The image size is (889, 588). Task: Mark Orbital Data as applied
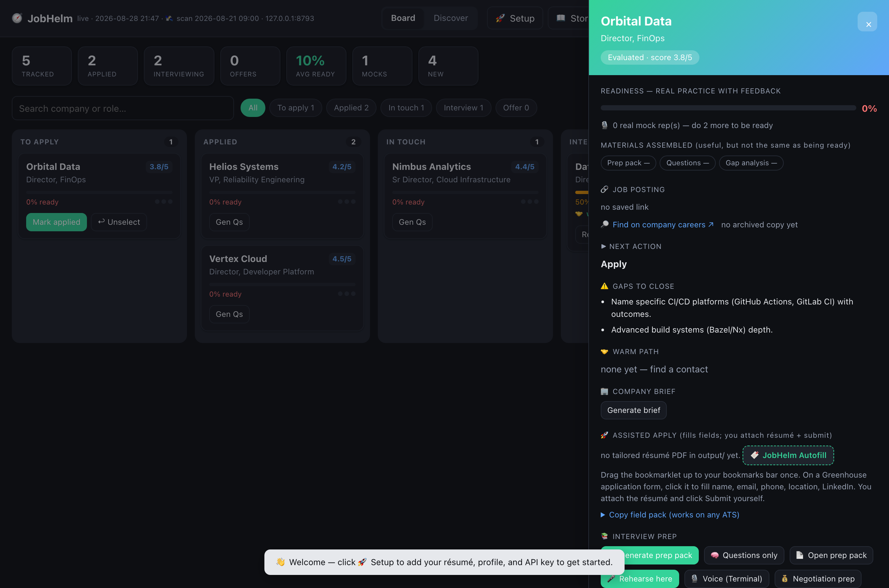(x=56, y=222)
